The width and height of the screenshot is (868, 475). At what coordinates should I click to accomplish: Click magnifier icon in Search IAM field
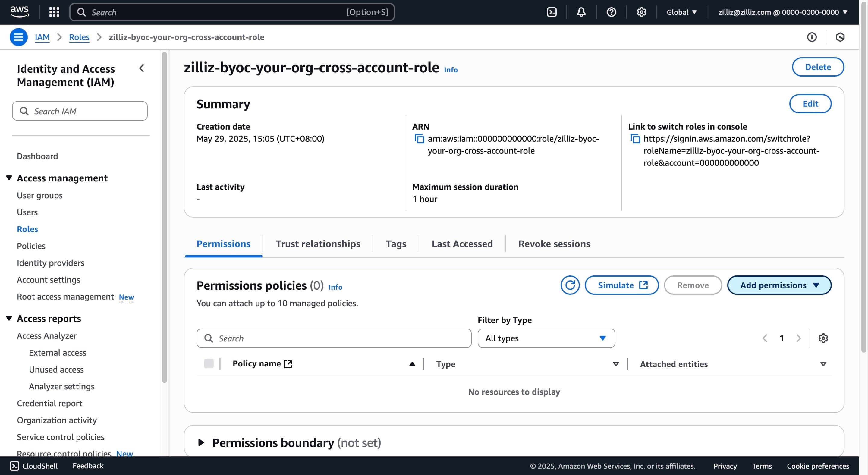point(24,111)
